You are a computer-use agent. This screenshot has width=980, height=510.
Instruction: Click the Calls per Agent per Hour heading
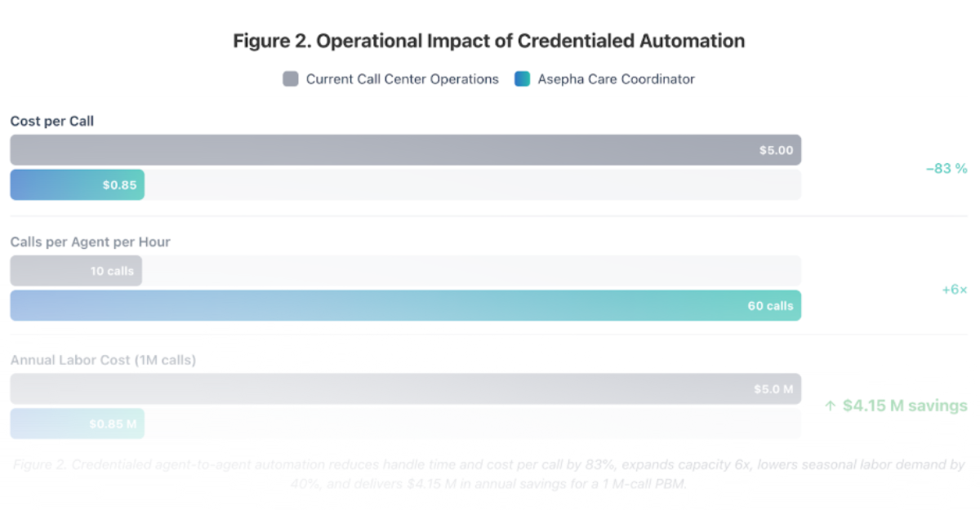click(90, 242)
